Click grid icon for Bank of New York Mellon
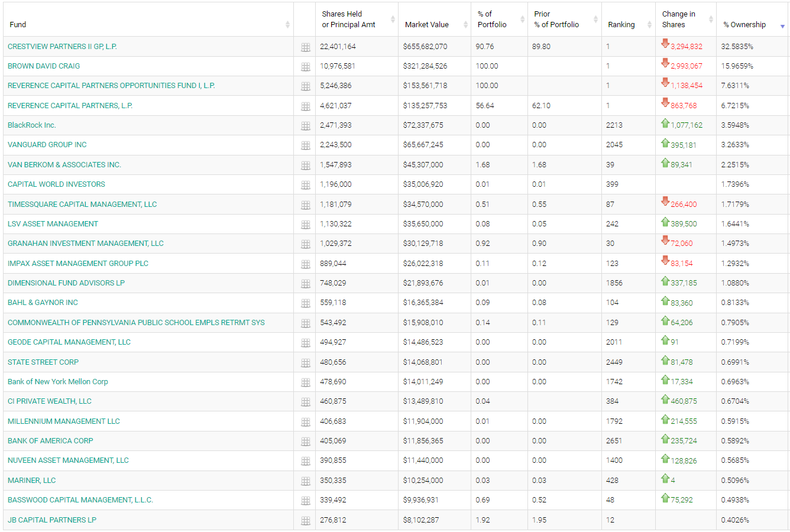 click(x=306, y=382)
